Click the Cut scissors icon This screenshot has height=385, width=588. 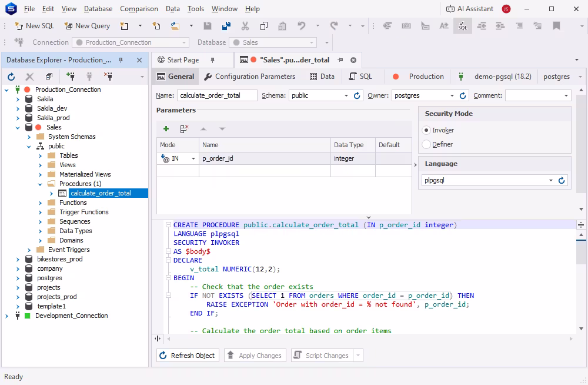245,26
